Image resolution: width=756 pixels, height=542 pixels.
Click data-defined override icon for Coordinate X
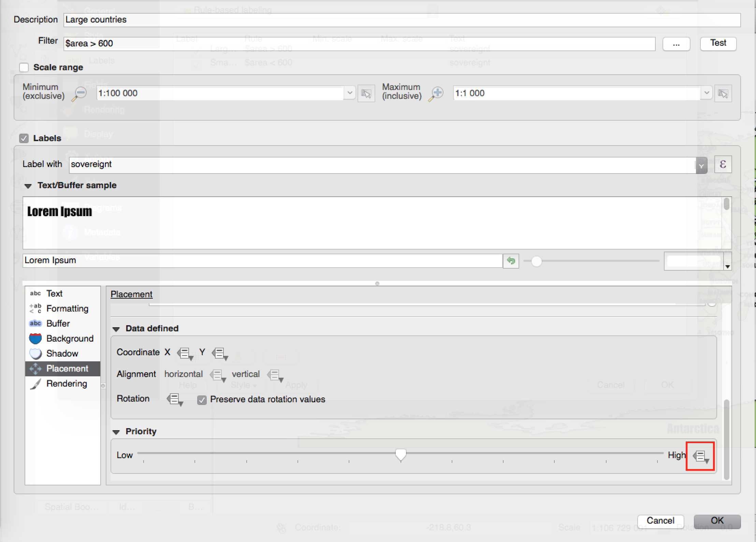pyautogui.click(x=185, y=353)
